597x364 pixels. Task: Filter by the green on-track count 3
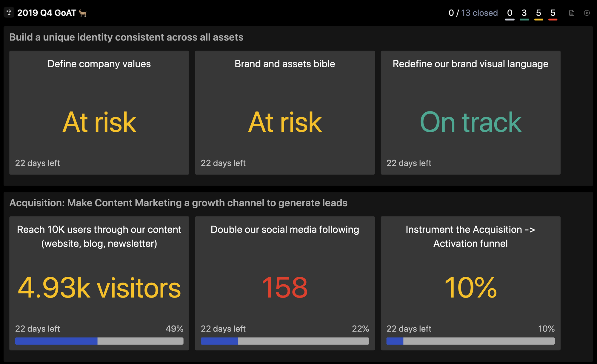524,13
